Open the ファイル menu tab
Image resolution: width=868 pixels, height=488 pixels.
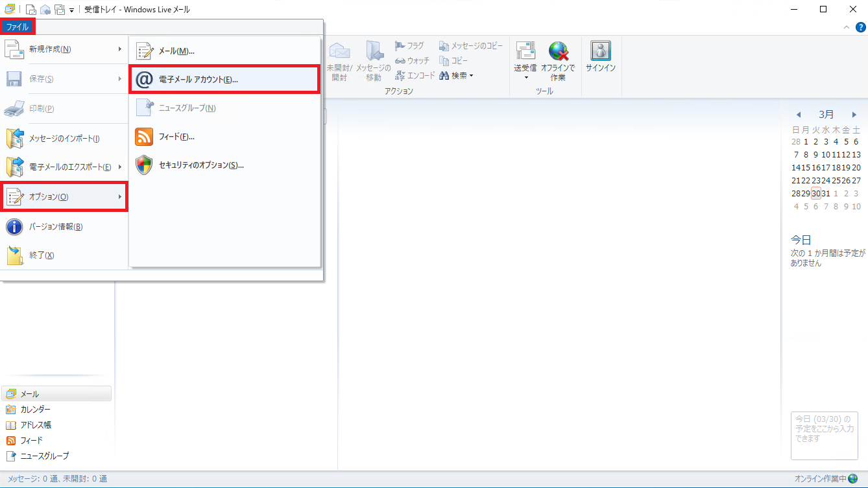pos(18,27)
